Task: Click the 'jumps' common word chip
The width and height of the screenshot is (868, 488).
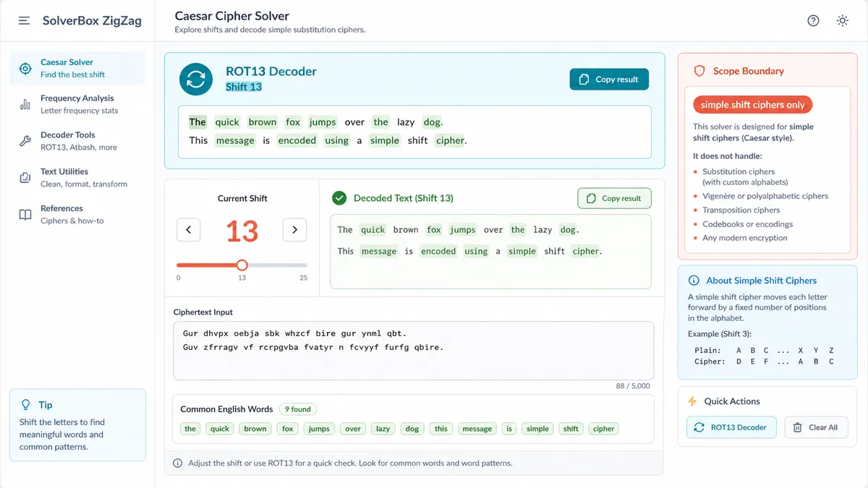Action: [x=319, y=429]
